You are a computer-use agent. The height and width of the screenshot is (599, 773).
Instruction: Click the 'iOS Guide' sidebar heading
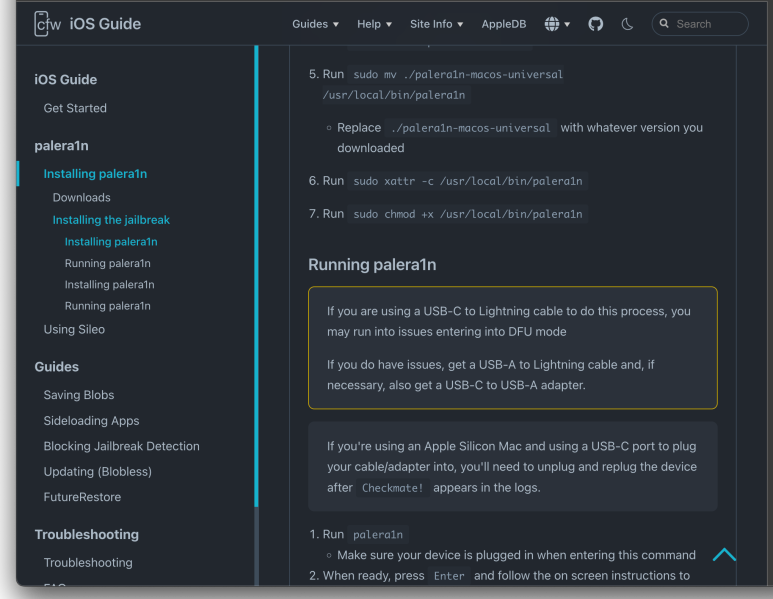click(x=66, y=79)
